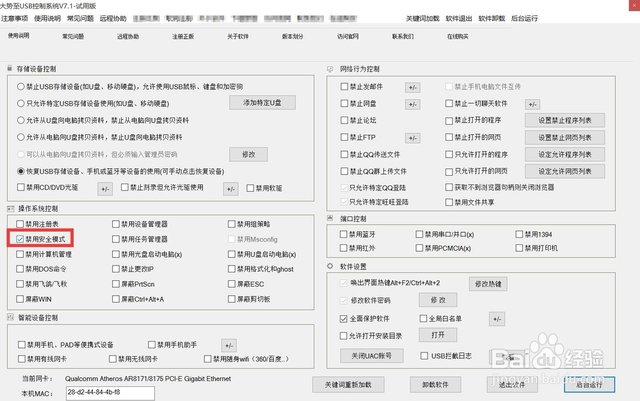Click +/- button beside 禁止发邮件
Image resolution: width=640 pixels, height=401 pixels.
click(x=413, y=87)
